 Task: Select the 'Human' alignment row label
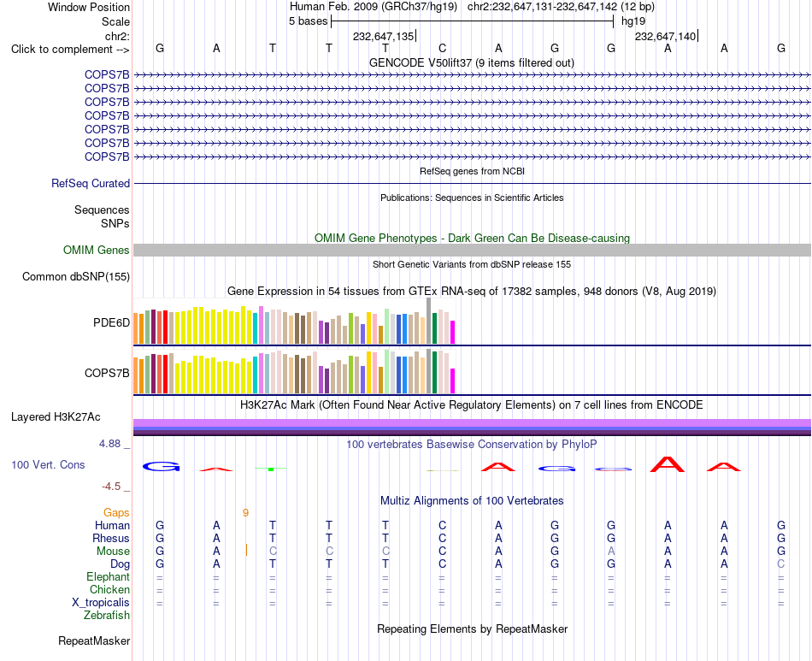point(112,525)
